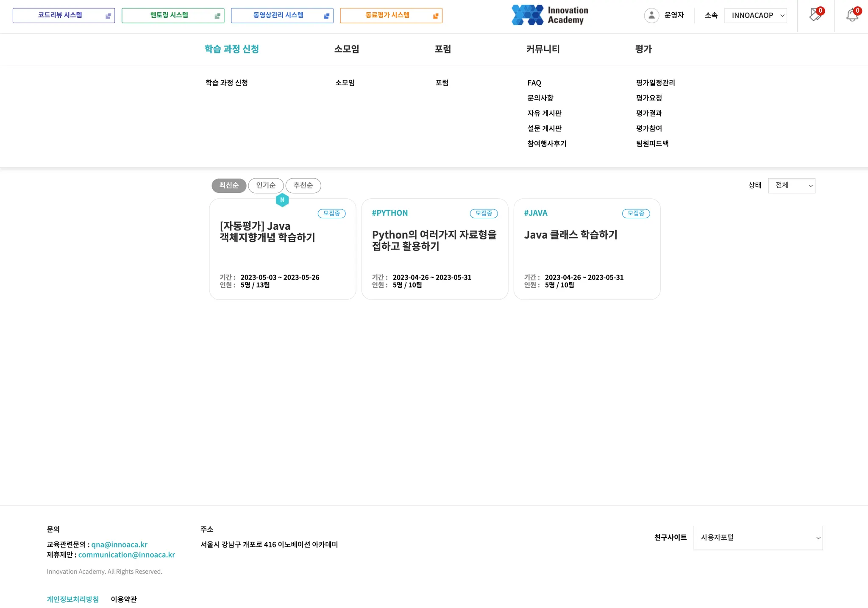Open the 상태 전체 filter dropdown

(791, 186)
